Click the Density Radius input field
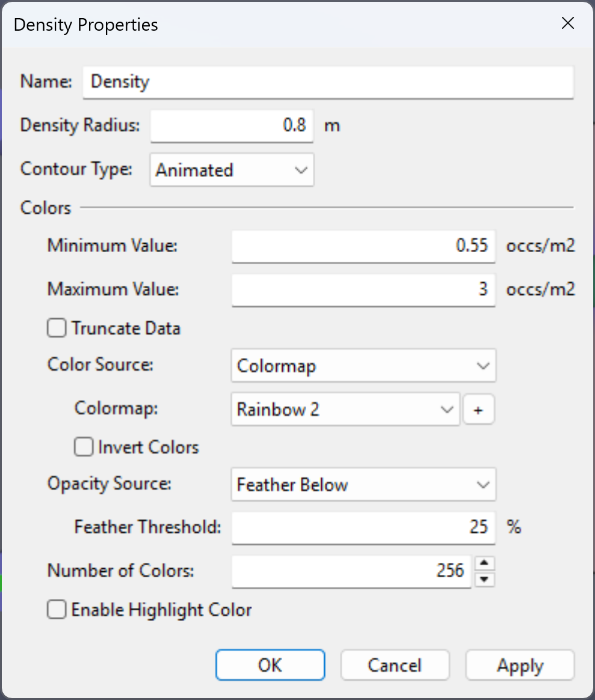 pos(232,126)
